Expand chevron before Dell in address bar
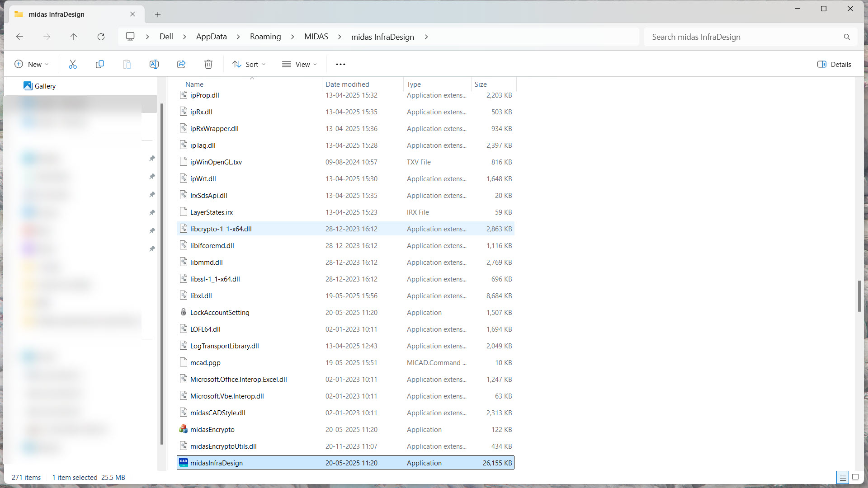 tap(147, 37)
